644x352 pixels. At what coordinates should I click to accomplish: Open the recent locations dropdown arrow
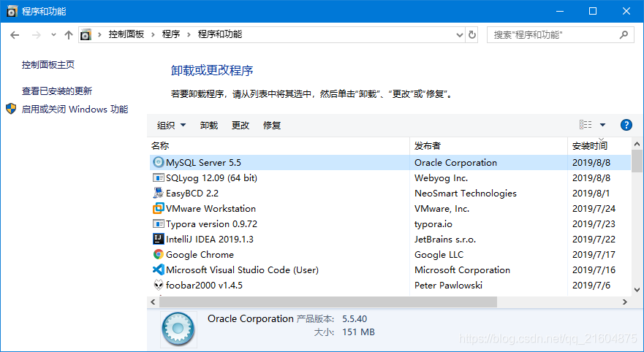coord(53,35)
